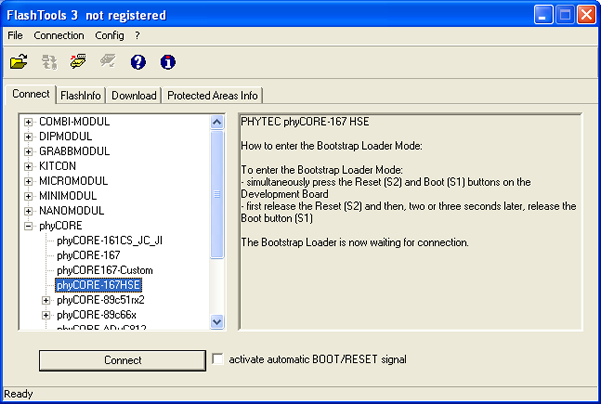
Task: Expand the COMBI-MODUL tree node
Action: coord(28,122)
